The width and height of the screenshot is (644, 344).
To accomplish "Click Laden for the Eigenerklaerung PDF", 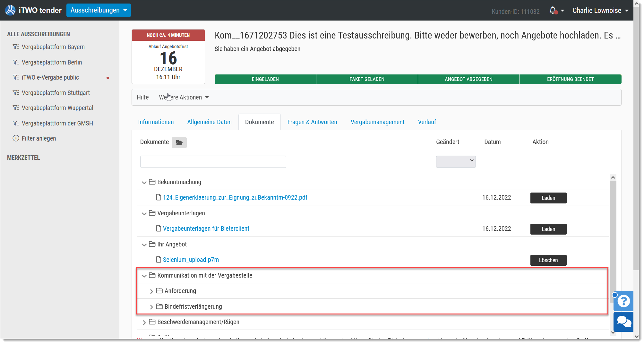I will [548, 198].
